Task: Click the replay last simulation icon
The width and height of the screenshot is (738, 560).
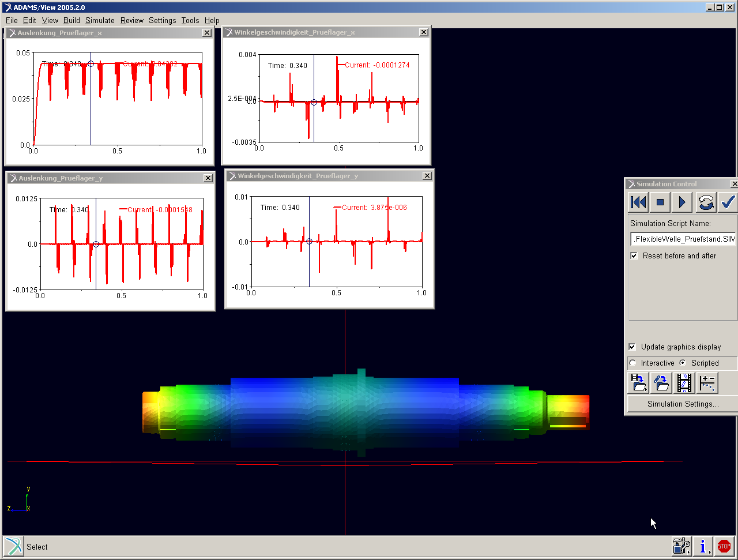Action: point(706,202)
